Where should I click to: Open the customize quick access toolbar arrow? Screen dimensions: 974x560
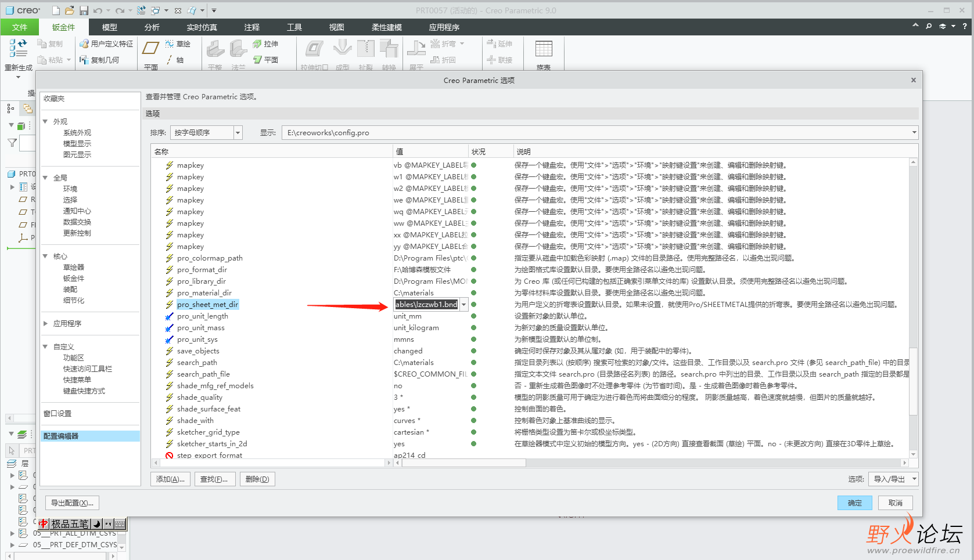tap(214, 10)
